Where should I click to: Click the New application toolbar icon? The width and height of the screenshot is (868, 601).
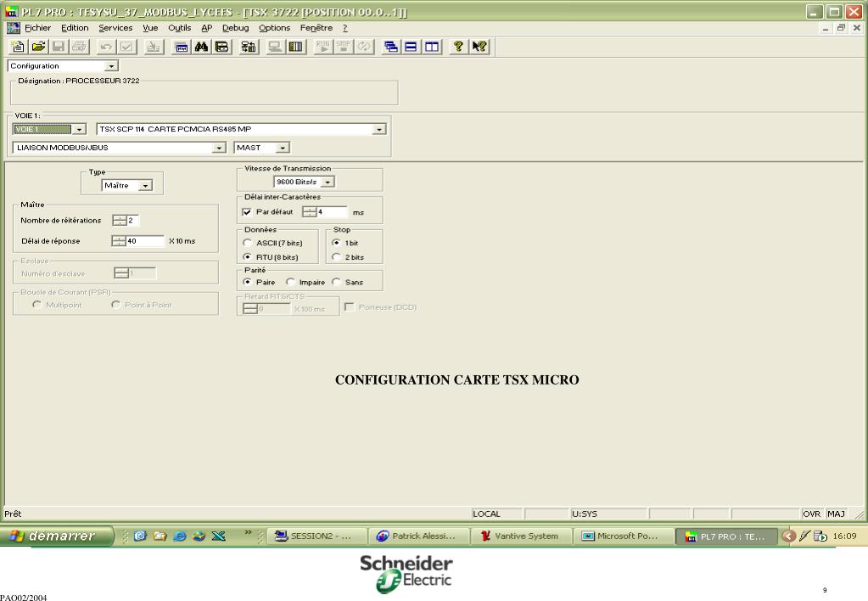click(18, 47)
